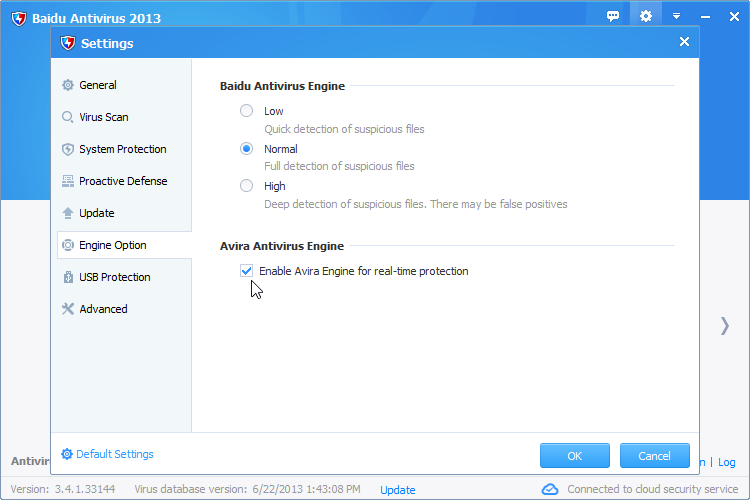Viewport: 751px width, 501px height.
Task: Select the Normal engine sensitivity option
Action: click(x=246, y=149)
